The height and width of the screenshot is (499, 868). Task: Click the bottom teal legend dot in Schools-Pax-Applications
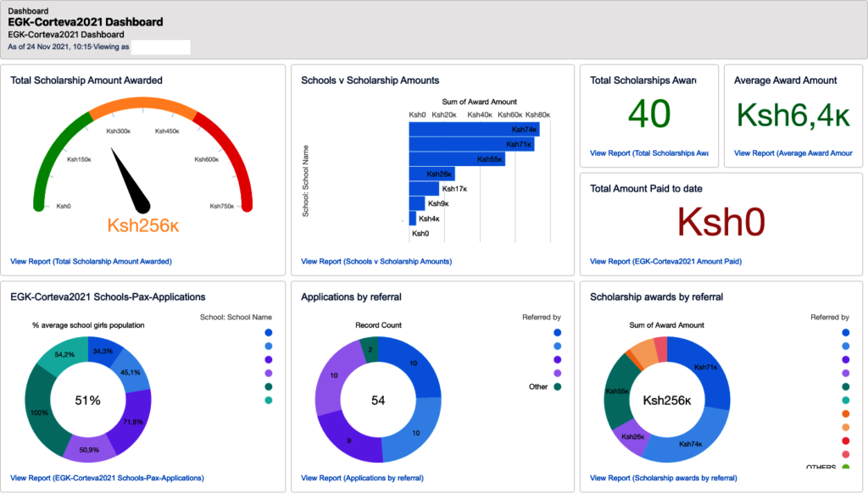pos(269,400)
